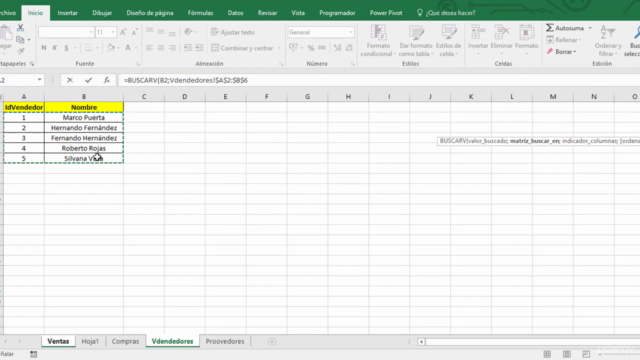Click the Insertar cells icon

click(x=478, y=32)
